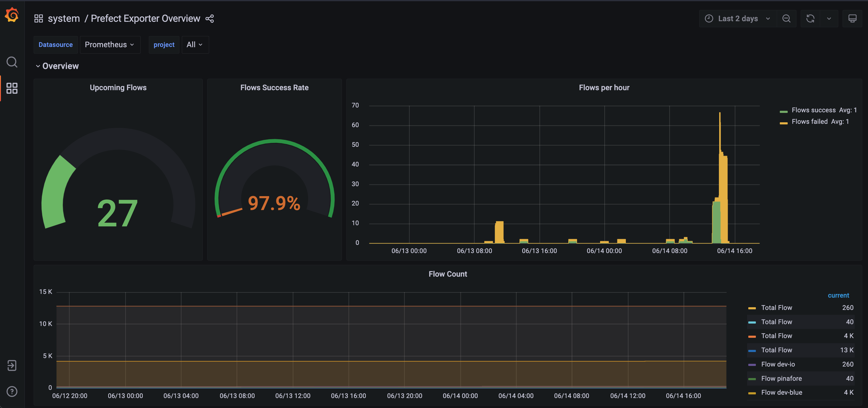Open the project All dropdown

(195, 45)
